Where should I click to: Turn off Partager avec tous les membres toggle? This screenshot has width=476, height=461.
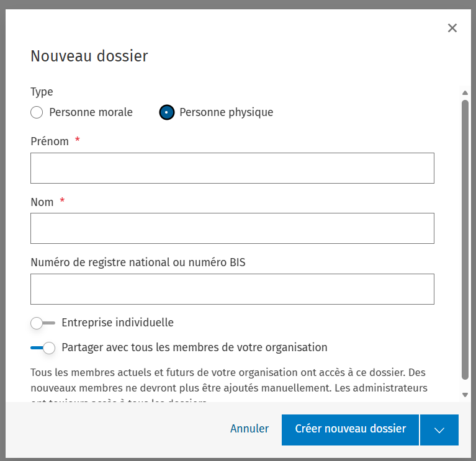click(x=43, y=348)
